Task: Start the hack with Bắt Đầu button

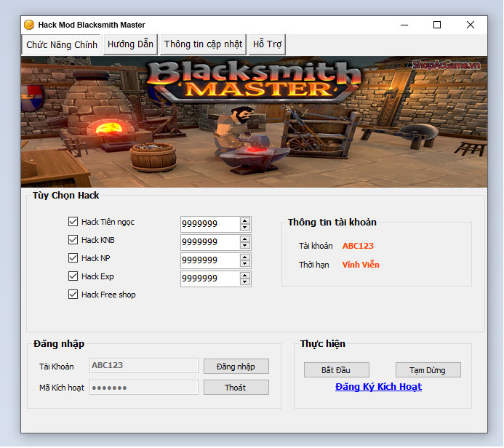Action: coord(337,370)
